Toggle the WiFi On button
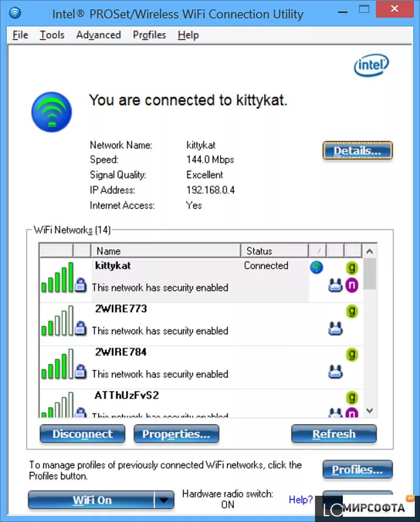Screen dimensions: 420x522 click(x=92, y=500)
